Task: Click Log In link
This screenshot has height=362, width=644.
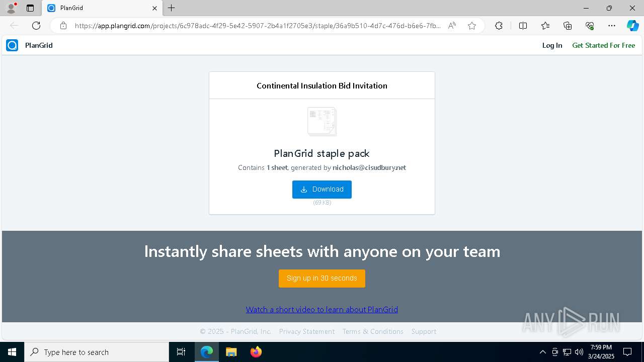Action: [552, 45]
